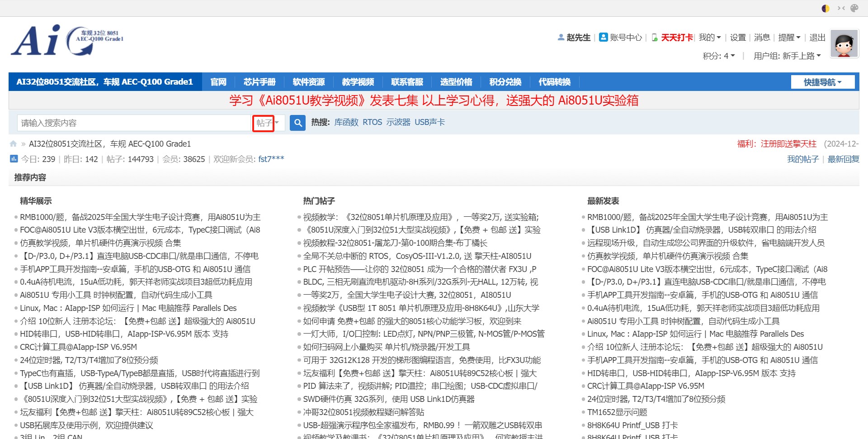Open latest post 【USB Link1D】仿真器/全自动烧录器
The height and width of the screenshot is (439, 868).
[x=702, y=230]
